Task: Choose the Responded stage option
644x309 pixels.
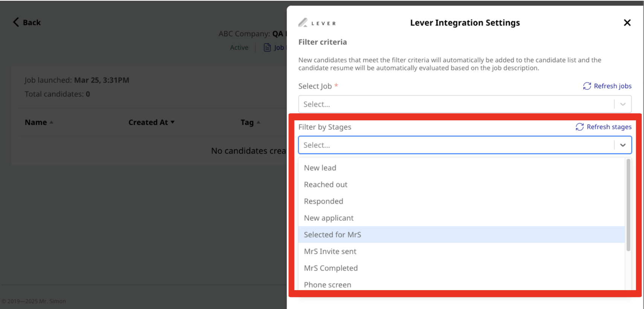Action: [x=462, y=201]
